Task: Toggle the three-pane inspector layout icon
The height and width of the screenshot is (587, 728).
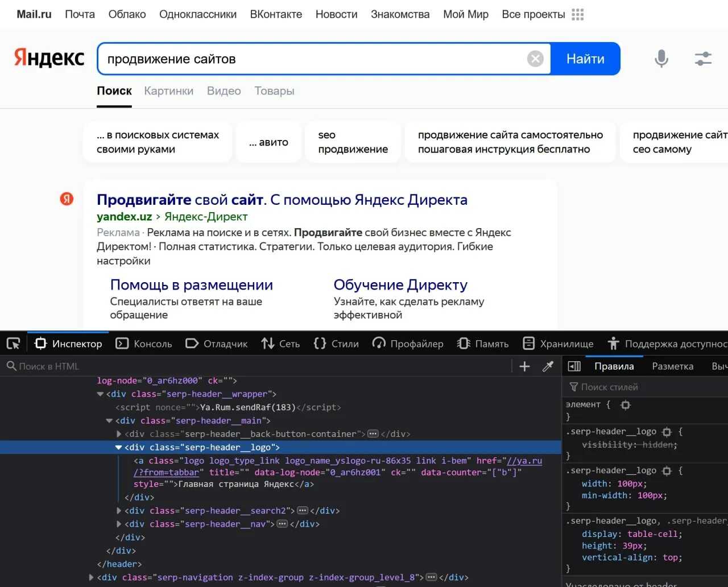Action: (574, 366)
